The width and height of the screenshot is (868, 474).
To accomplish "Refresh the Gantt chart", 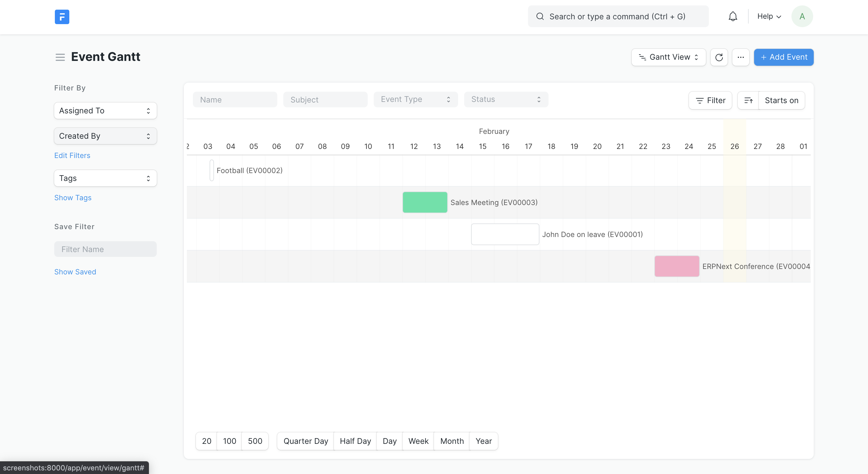I will [x=719, y=57].
